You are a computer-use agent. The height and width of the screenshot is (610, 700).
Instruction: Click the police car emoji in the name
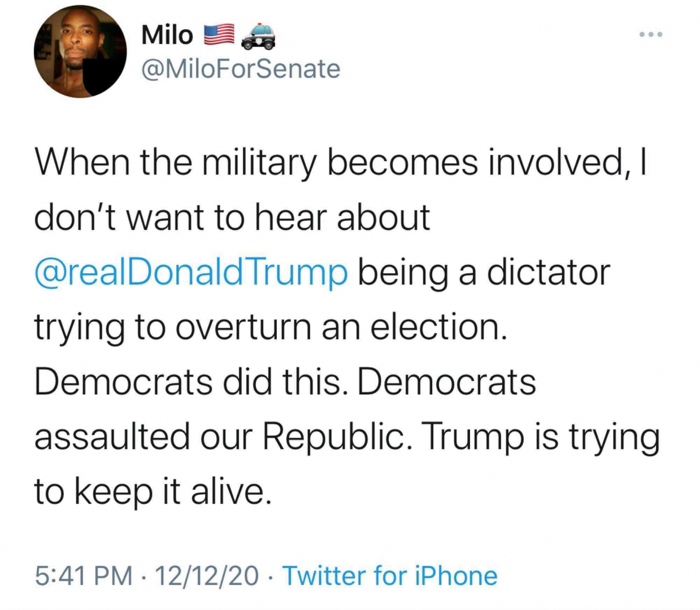coord(258,36)
